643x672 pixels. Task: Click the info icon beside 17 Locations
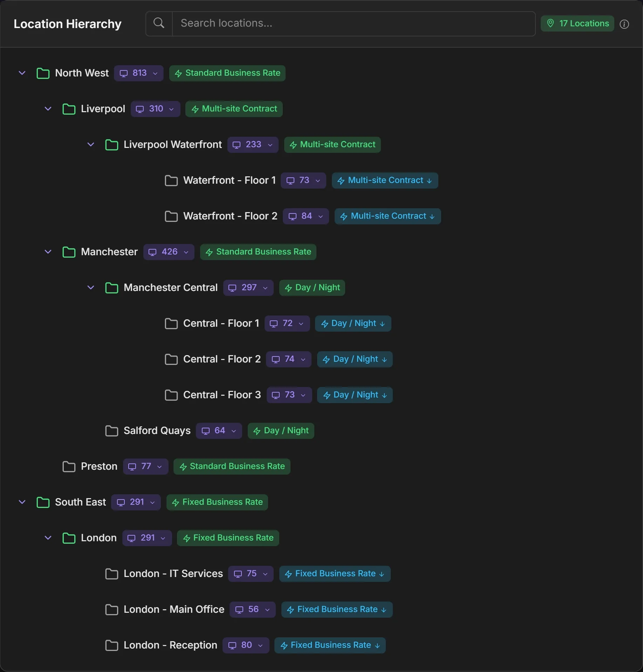click(x=624, y=24)
